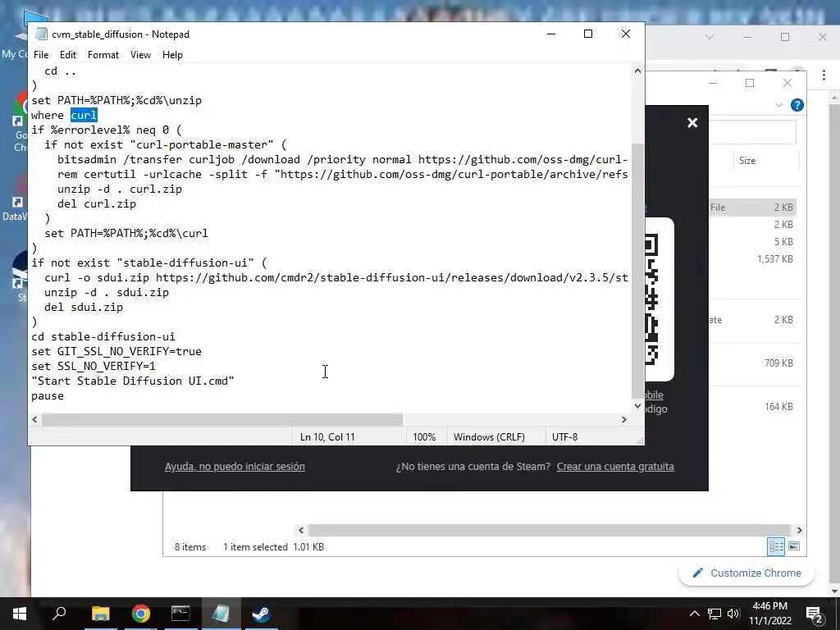Click the Chrome tab search chevron
The image size is (840, 630).
tap(710, 37)
